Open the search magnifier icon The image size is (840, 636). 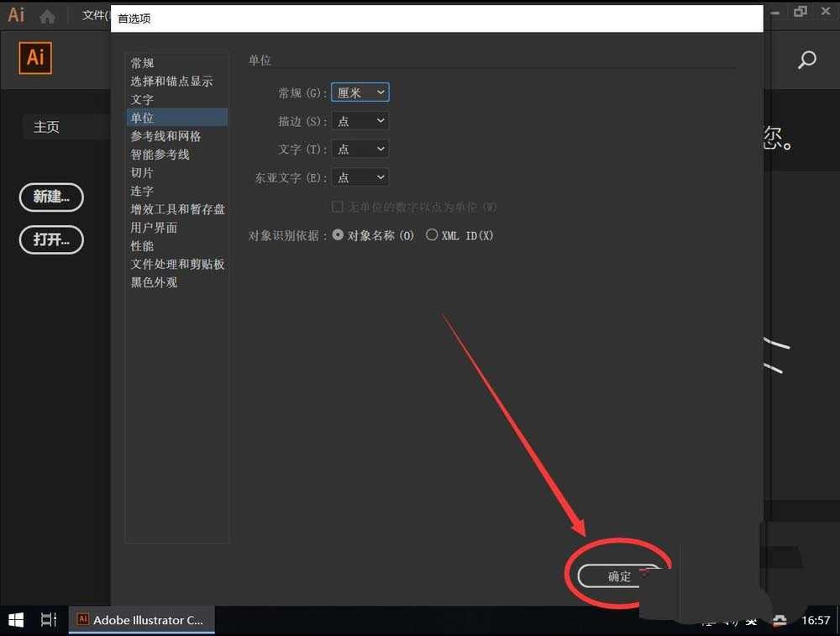coord(806,60)
